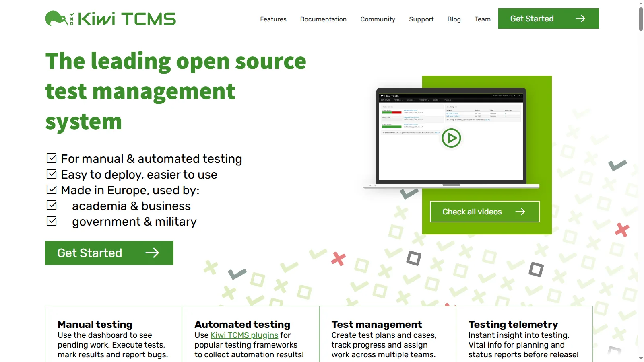Visit the Blog
Image resolution: width=644 pixels, height=362 pixels.
coord(454,19)
